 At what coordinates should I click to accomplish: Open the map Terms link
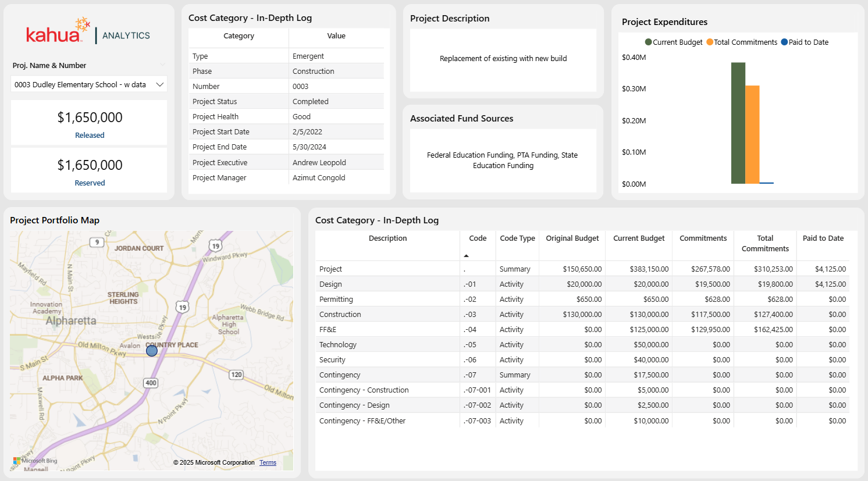[268, 463]
